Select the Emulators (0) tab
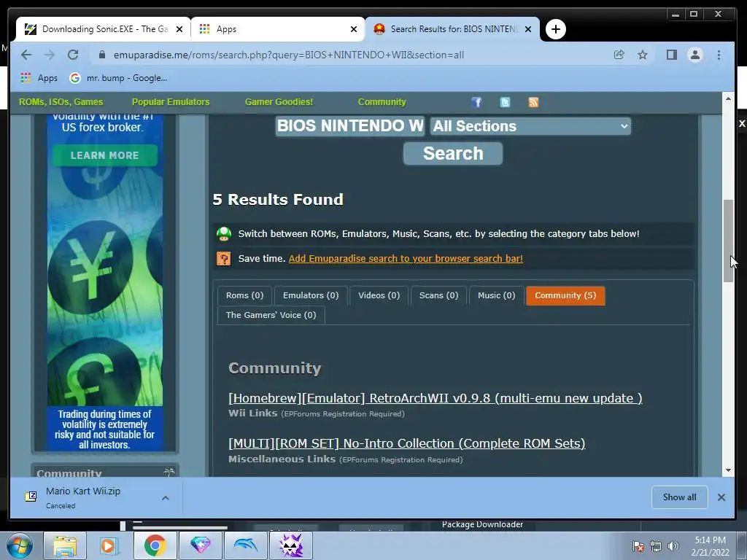 pos(311,295)
